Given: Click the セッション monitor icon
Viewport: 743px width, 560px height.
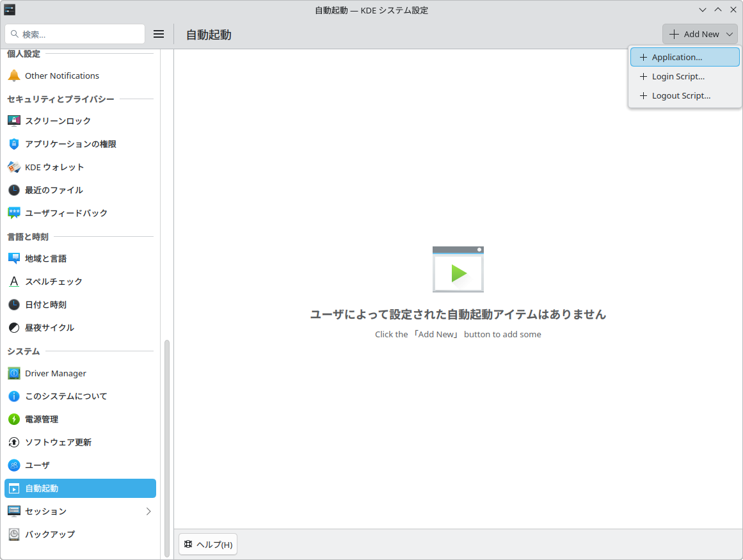Looking at the screenshot, I should [x=14, y=511].
